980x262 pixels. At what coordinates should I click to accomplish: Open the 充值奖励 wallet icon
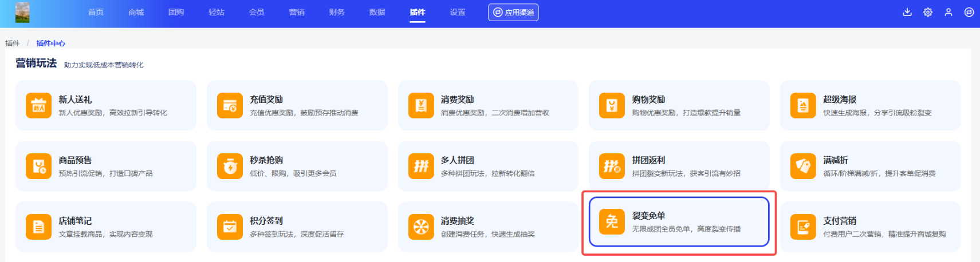[x=230, y=106]
